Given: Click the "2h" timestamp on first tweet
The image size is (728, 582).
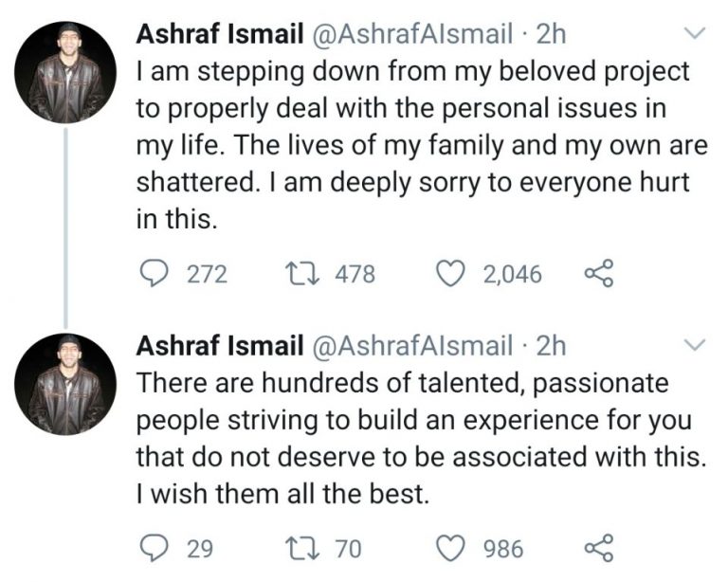Looking at the screenshot, I should point(551,34).
